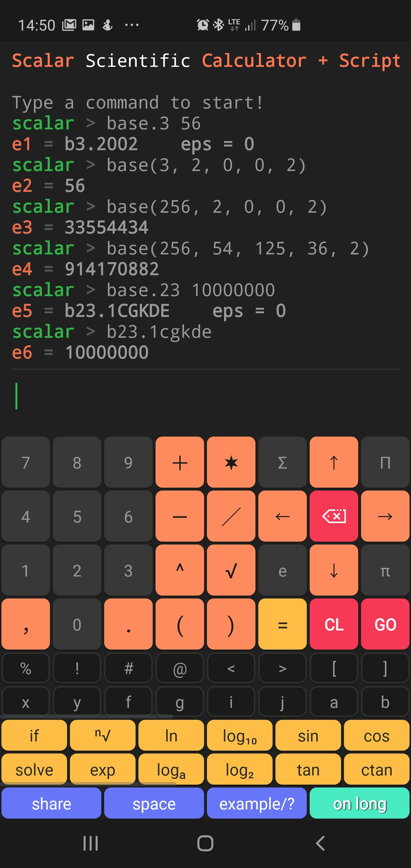This screenshot has width=411, height=868.
Task: Insert the cos function
Action: pos(377,735)
